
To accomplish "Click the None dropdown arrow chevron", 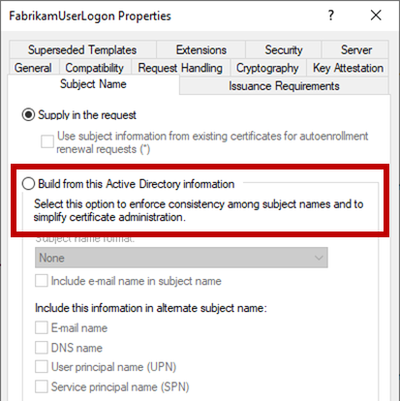I will [x=319, y=258].
